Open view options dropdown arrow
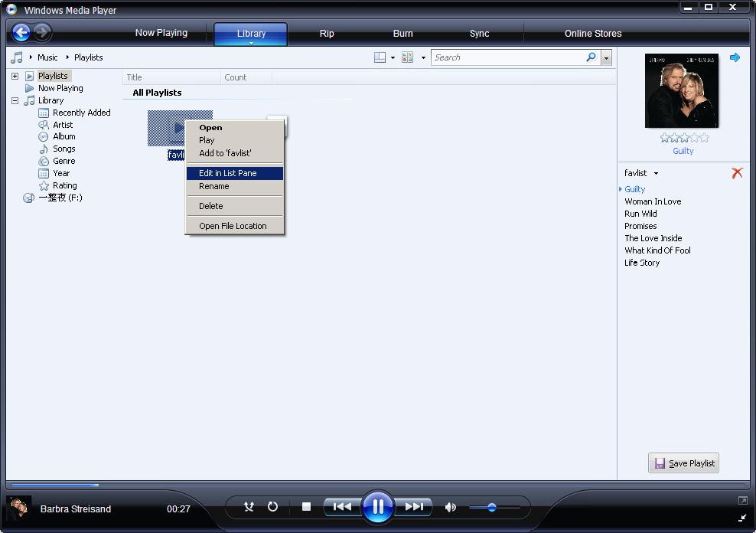The image size is (756, 533). pos(423,58)
